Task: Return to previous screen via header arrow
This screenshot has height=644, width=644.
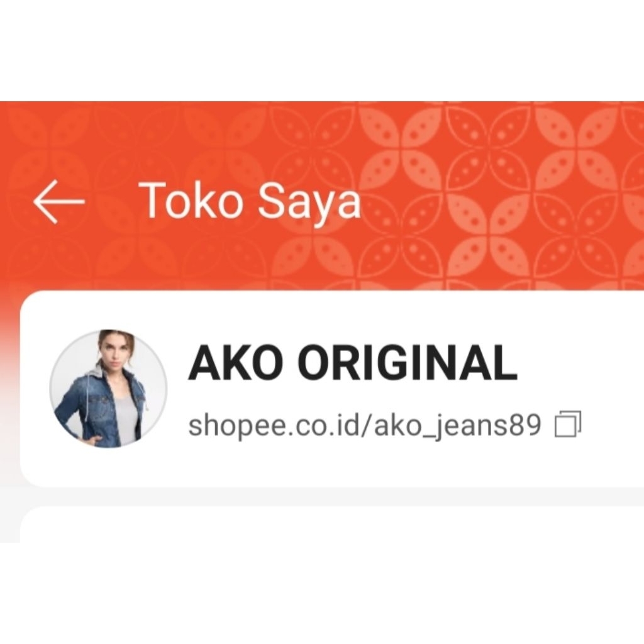Action: (x=58, y=201)
